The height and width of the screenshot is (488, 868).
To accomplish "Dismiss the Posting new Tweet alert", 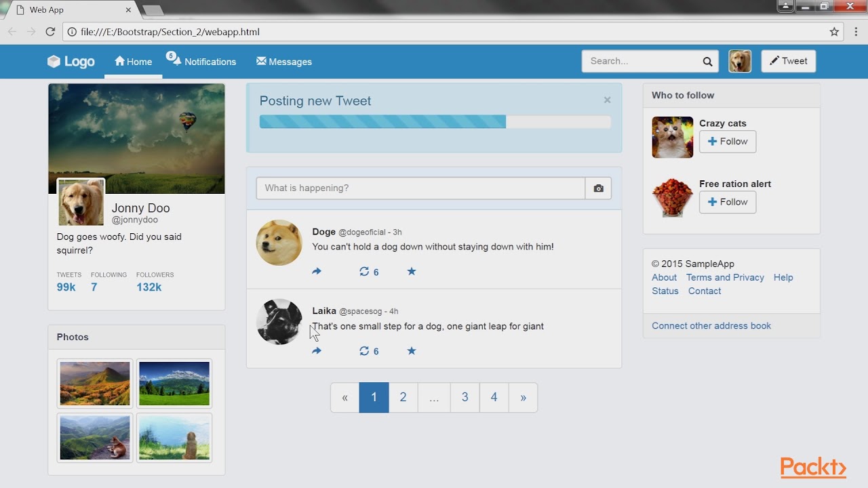I will pos(607,100).
